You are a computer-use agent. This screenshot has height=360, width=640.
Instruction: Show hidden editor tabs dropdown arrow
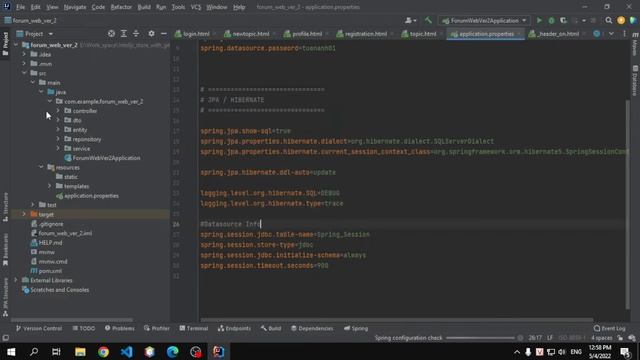(x=611, y=33)
